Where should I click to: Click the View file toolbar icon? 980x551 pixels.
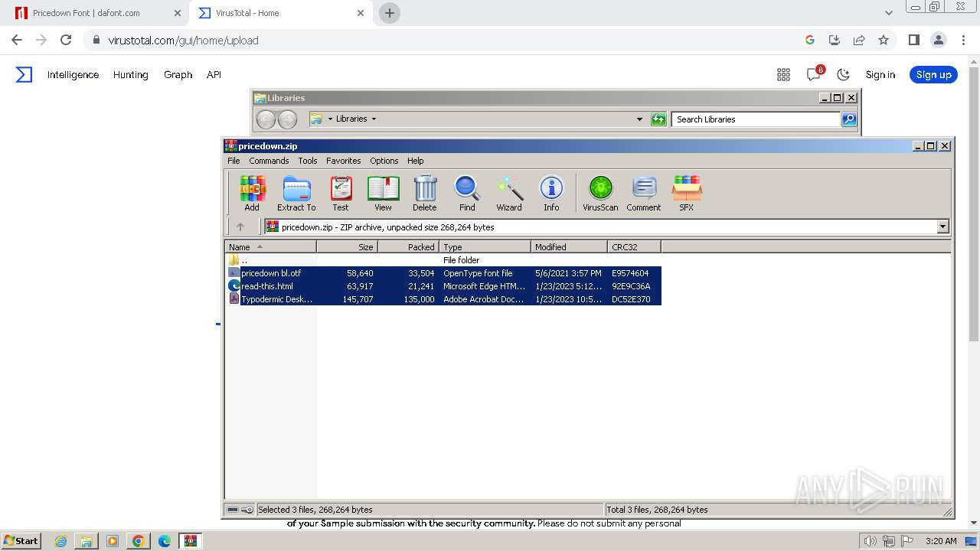(383, 194)
